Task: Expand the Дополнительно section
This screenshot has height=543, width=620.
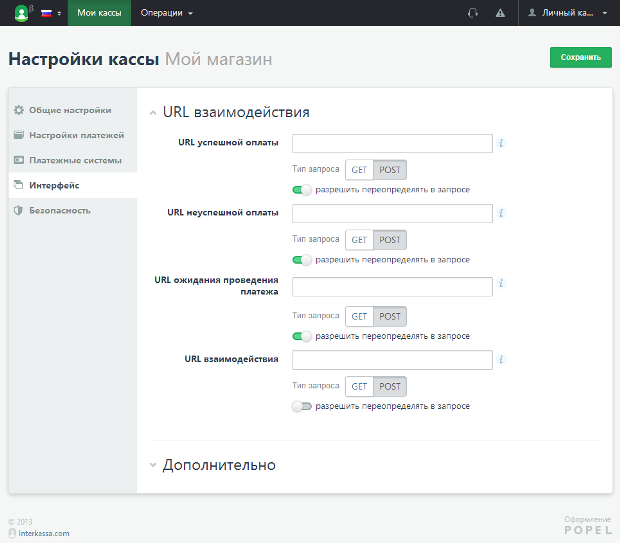Action: [x=218, y=465]
